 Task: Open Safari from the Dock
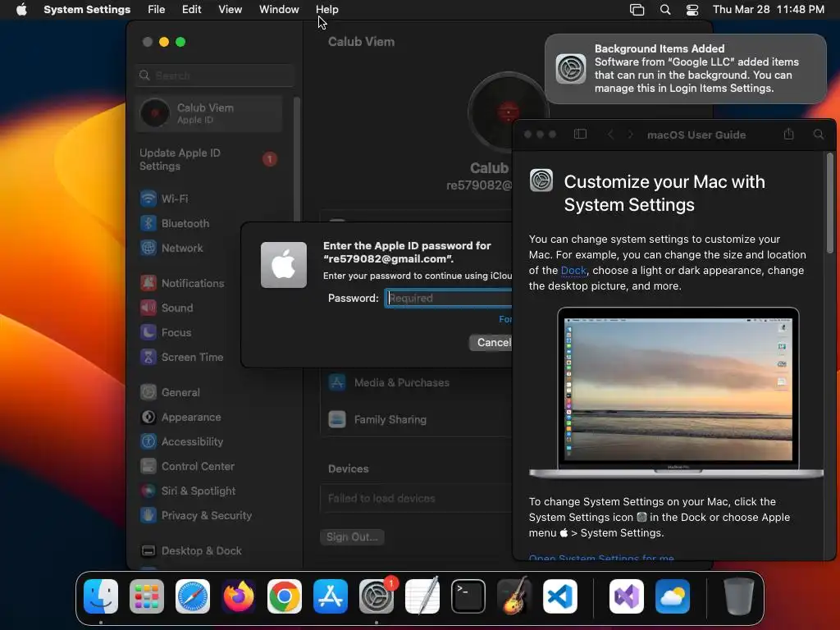pos(193,596)
